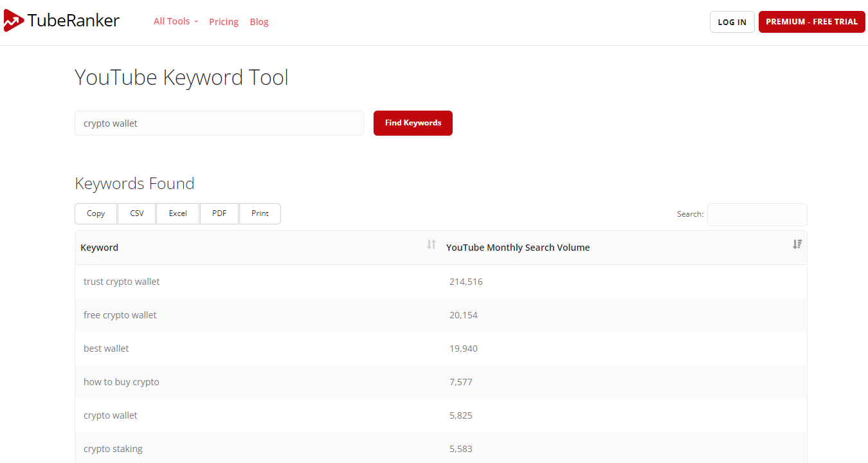Click the 5,583 volume value
This screenshot has height=463, width=868.
click(x=461, y=449)
